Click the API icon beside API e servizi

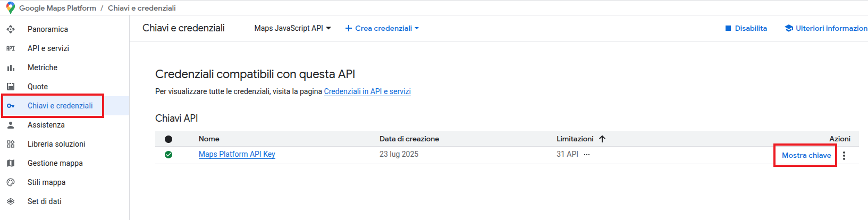pos(11,48)
